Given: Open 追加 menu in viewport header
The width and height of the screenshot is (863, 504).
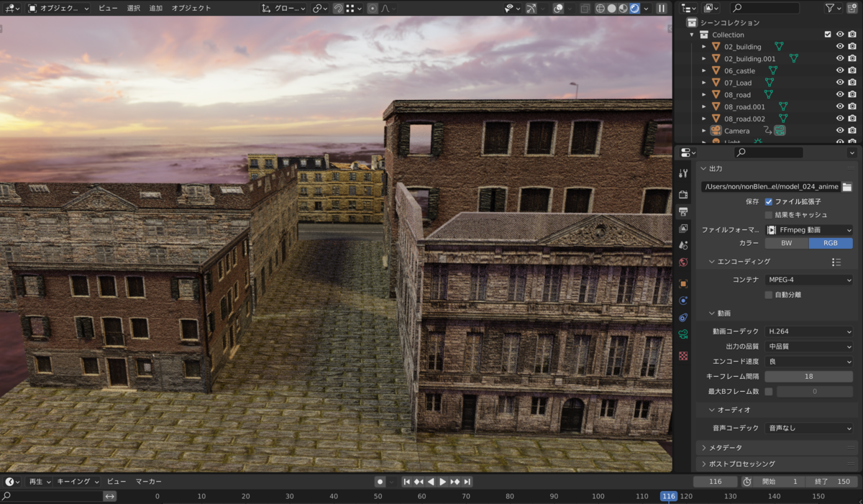Looking at the screenshot, I should 155,9.
